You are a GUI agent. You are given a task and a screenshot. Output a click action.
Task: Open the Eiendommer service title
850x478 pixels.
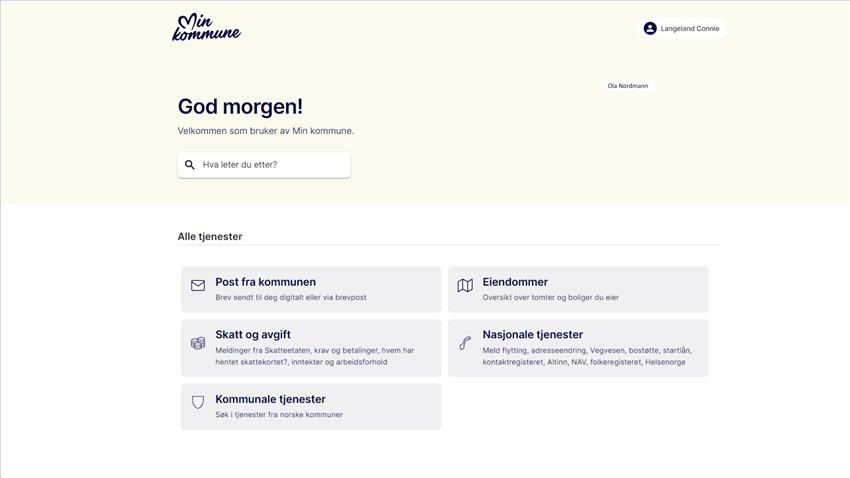(515, 282)
